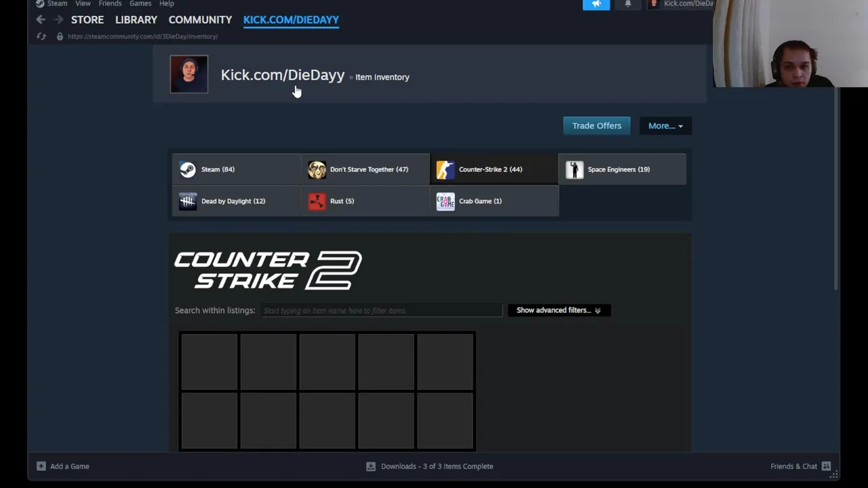Select Space Engineers (19) inventory

(x=623, y=169)
